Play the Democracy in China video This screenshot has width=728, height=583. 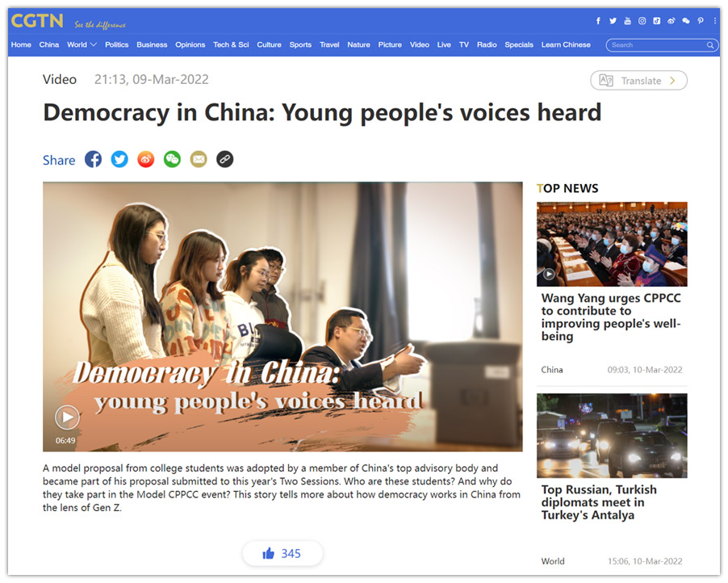pos(67,417)
